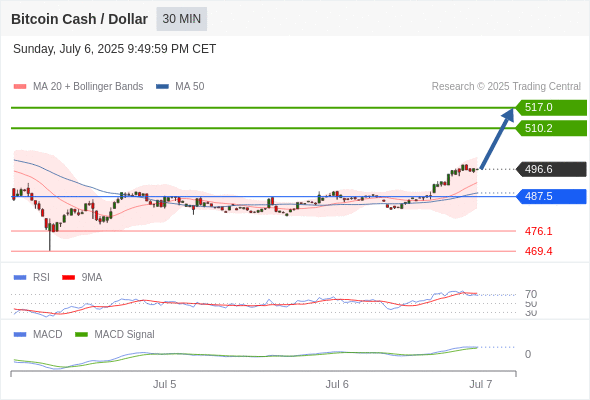
Task: Click the 476.1 support level value
Action: click(538, 231)
